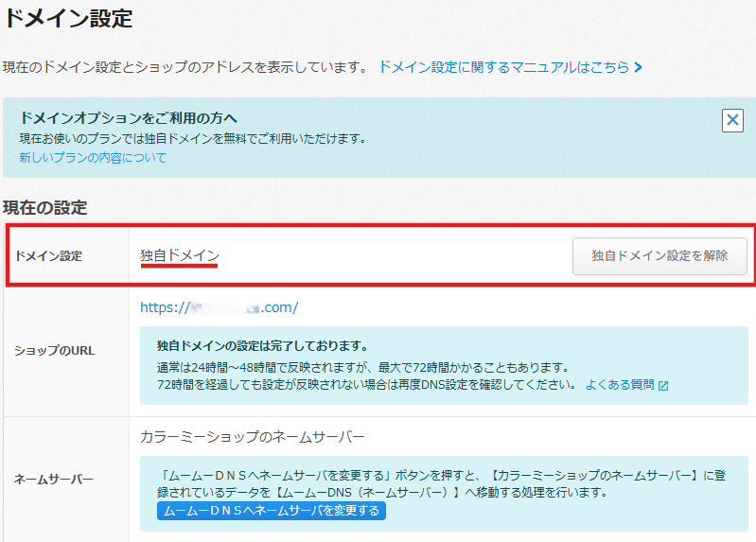Select the ショップのURL row label
The width and height of the screenshot is (756, 542).
tap(54, 350)
